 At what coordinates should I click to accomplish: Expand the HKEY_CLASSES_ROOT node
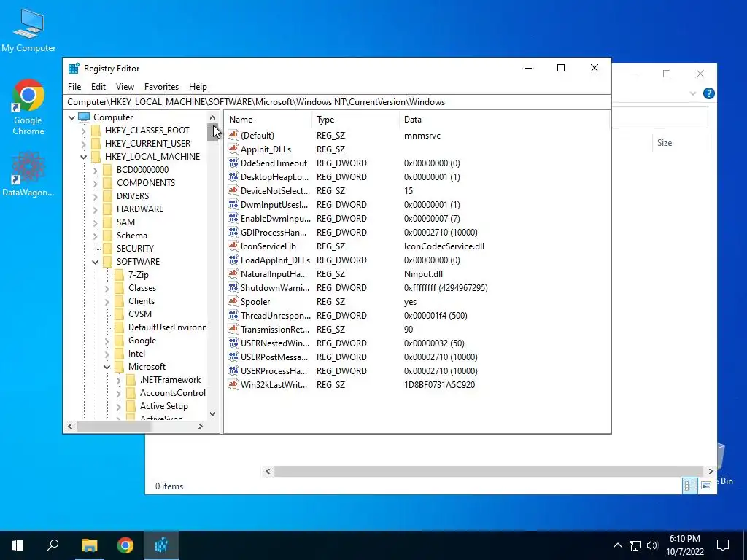point(83,131)
